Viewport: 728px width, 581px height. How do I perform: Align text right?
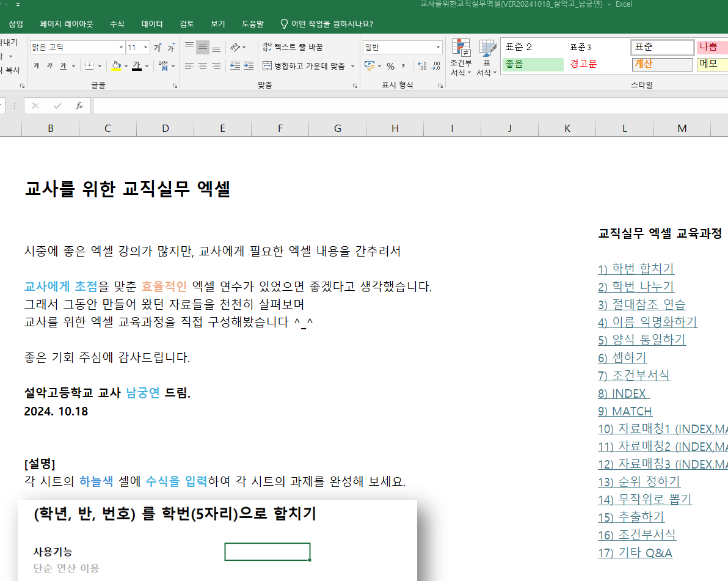pyautogui.click(x=216, y=66)
